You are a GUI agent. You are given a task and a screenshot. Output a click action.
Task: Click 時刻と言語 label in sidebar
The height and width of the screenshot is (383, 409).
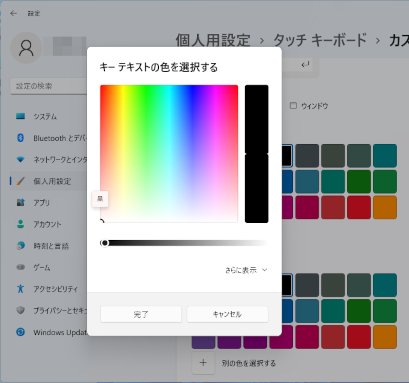pos(51,246)
